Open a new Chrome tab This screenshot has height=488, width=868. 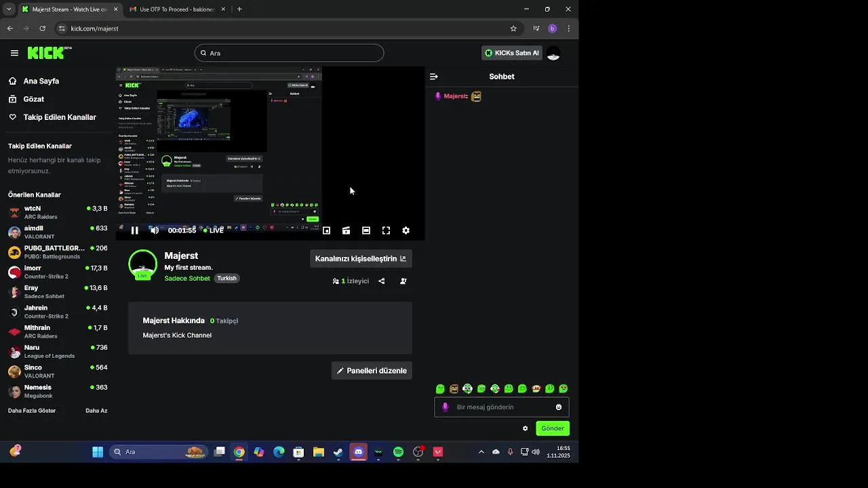point(239,9)
